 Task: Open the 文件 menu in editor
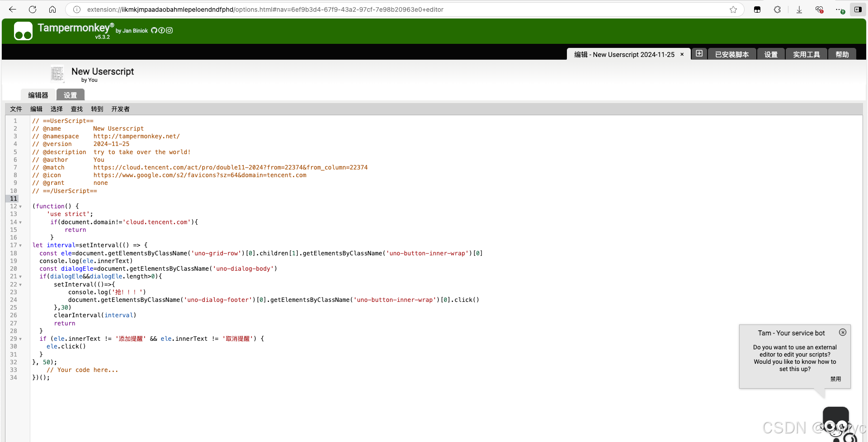[x=16, y=109]
